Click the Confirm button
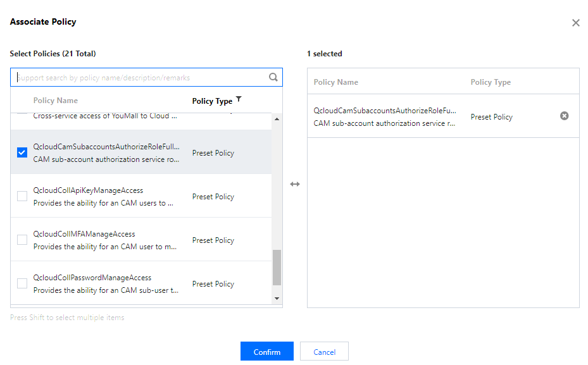Screen dimensions: 588x365 (266, 352)
